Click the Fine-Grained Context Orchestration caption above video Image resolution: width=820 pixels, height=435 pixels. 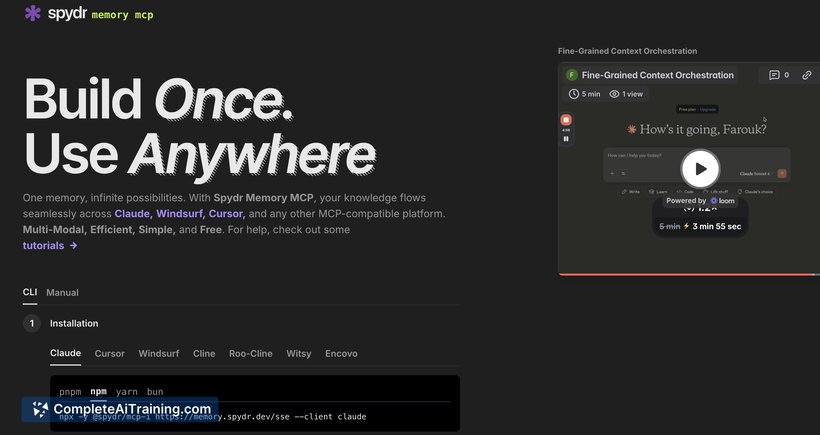pyautogui.click(x=627, y=51)
